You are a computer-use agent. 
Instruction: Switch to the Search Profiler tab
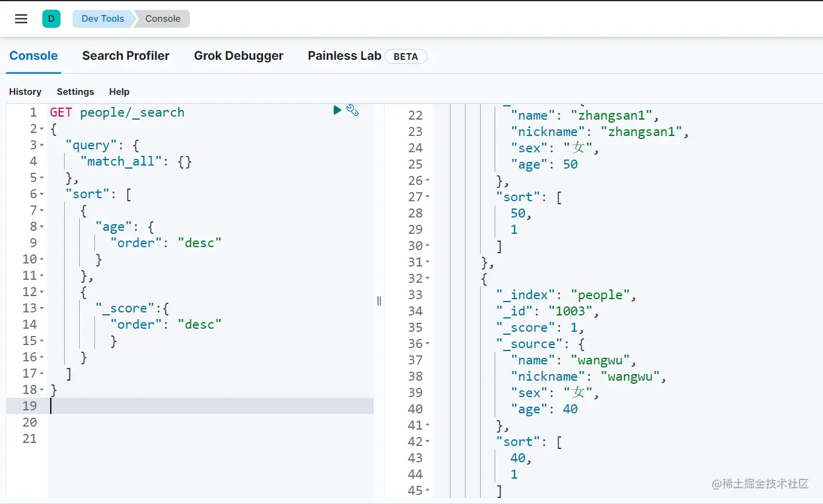[126, 56]
